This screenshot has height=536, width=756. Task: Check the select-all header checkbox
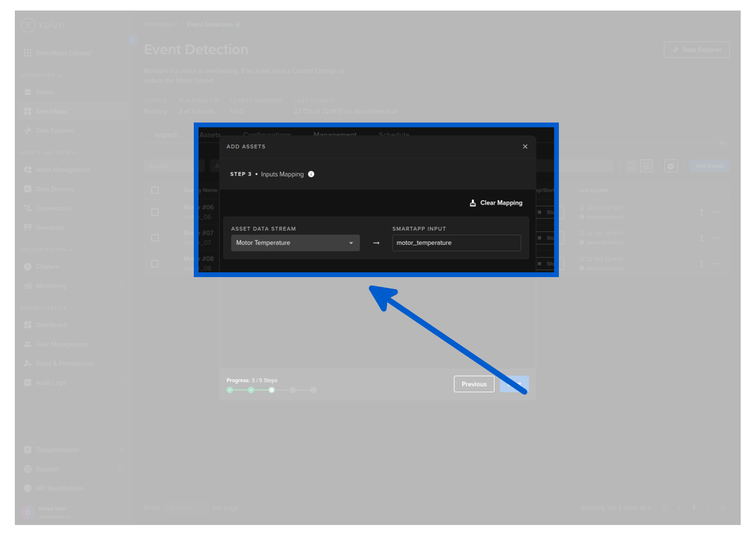pos(155,190)
